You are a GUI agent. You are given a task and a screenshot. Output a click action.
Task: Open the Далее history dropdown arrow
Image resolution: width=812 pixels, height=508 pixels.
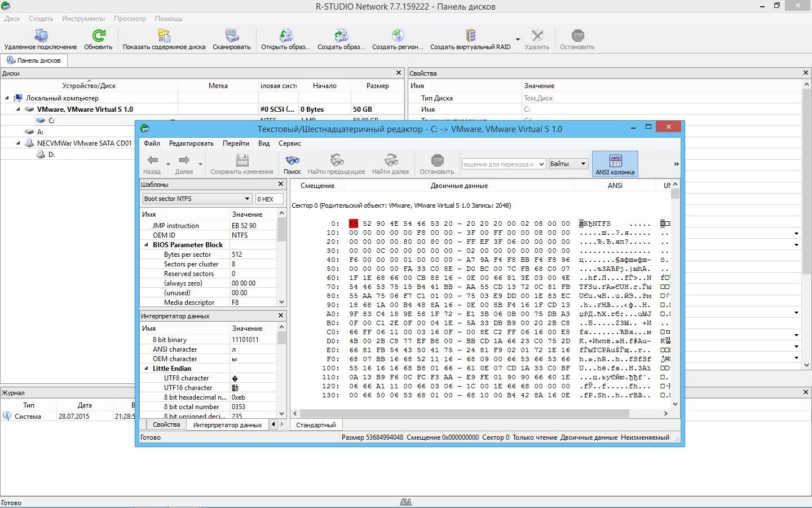200,164
